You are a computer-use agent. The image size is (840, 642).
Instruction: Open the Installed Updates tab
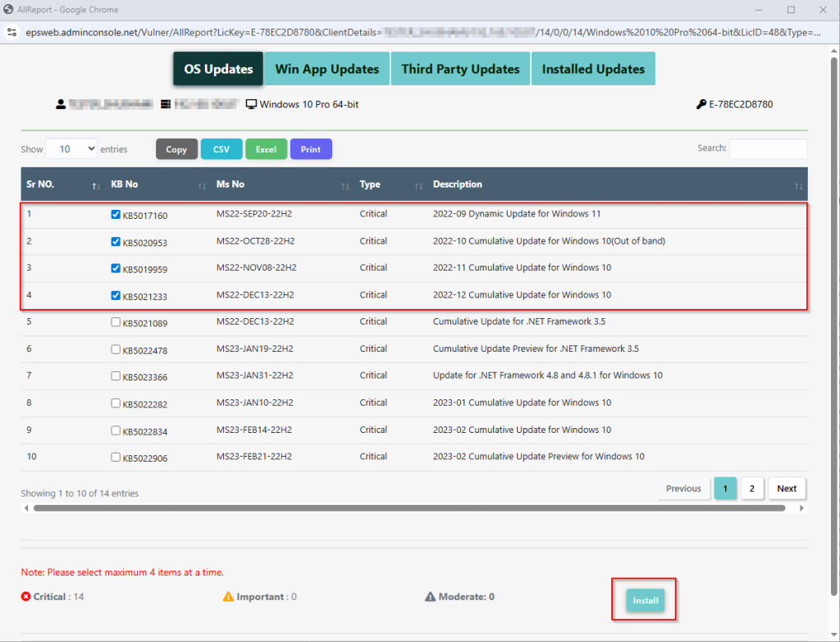point(593,69)
